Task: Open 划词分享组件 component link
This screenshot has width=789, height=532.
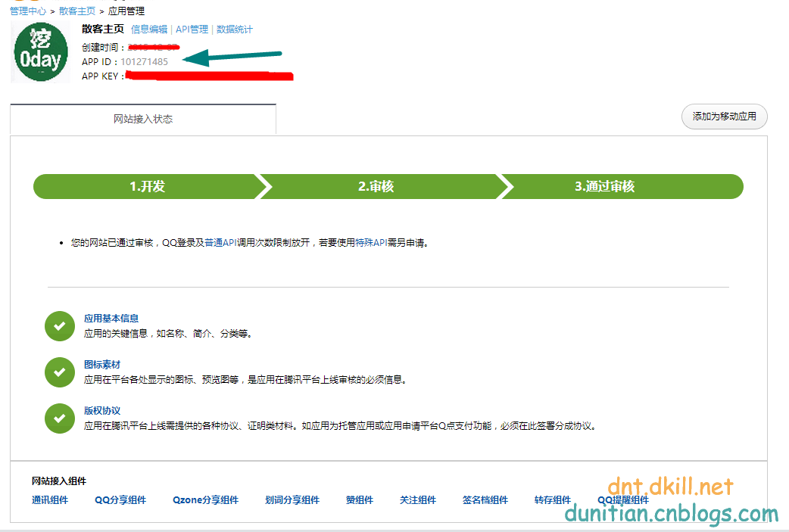Action: click(292, 499)
